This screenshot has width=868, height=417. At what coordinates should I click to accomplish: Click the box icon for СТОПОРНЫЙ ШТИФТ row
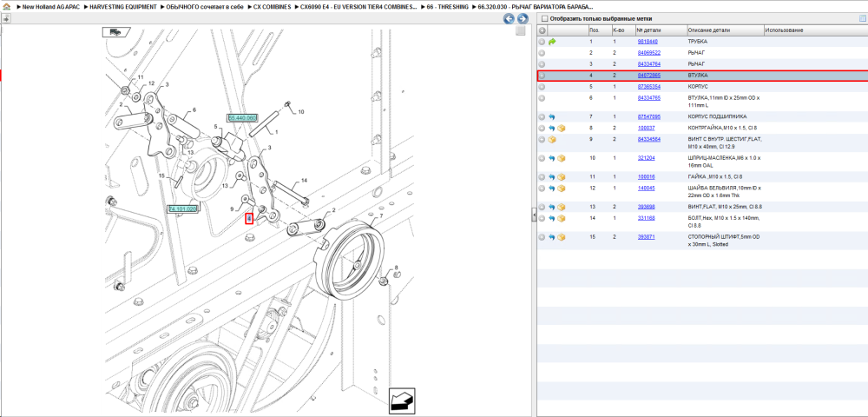562,237
